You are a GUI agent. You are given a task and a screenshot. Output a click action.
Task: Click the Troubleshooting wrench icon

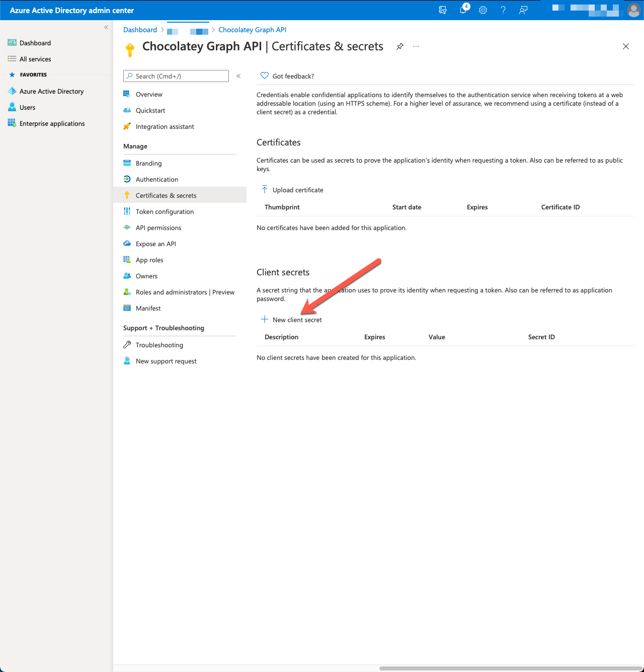(127, 345)
